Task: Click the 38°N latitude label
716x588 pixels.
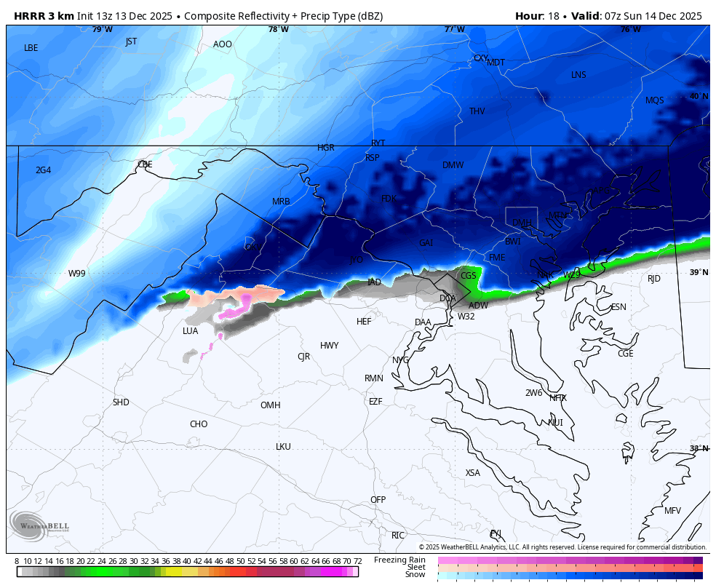Action: (x=699, y=448)
